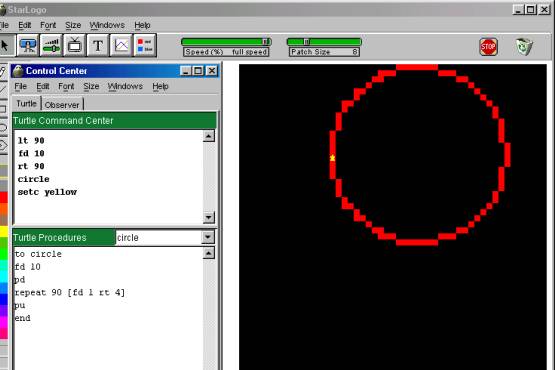Click the red color swatch in palette
Screen dimensions: 555x370
pos(4,197)
